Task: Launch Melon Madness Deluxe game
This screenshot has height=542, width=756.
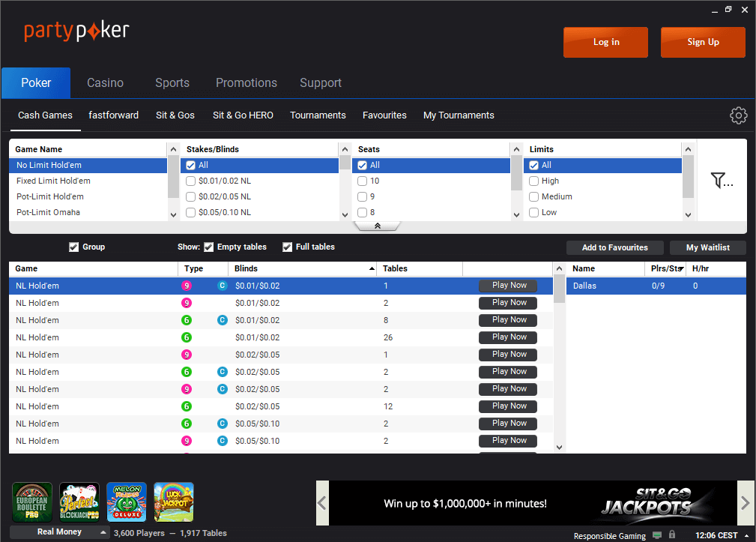Action: (127, 502)
